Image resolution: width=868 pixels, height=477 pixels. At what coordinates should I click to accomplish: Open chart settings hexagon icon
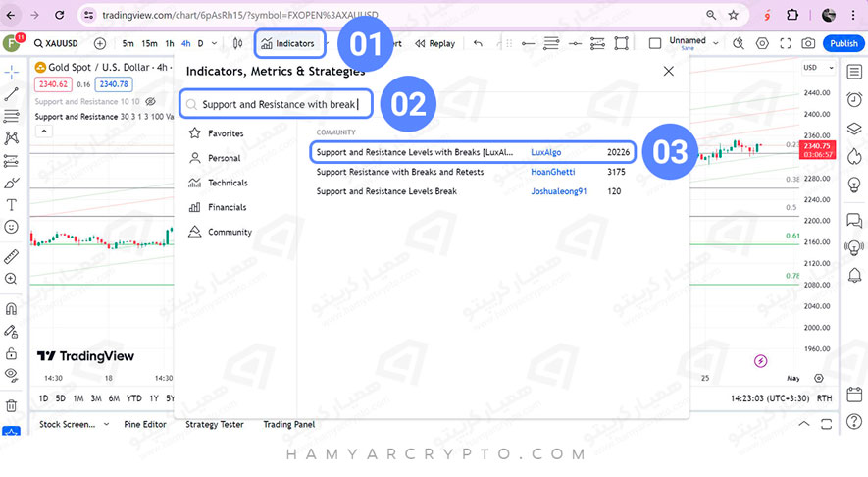click(762, 43)
